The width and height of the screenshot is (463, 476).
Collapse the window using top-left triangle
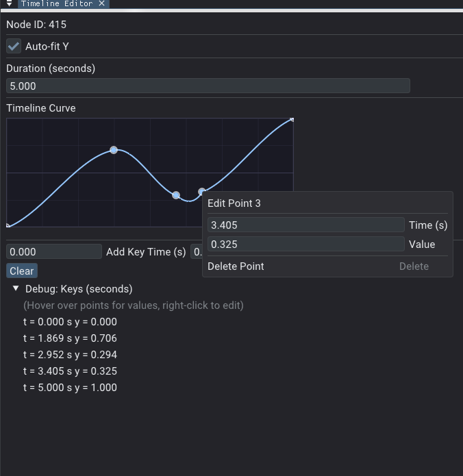tap(8, 3)
